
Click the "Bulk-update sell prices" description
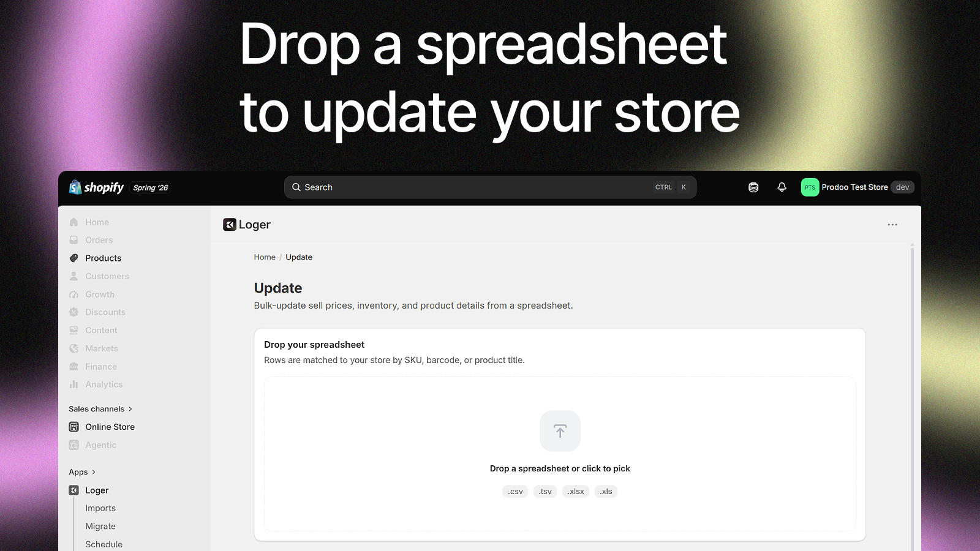(x=413, y=305)
